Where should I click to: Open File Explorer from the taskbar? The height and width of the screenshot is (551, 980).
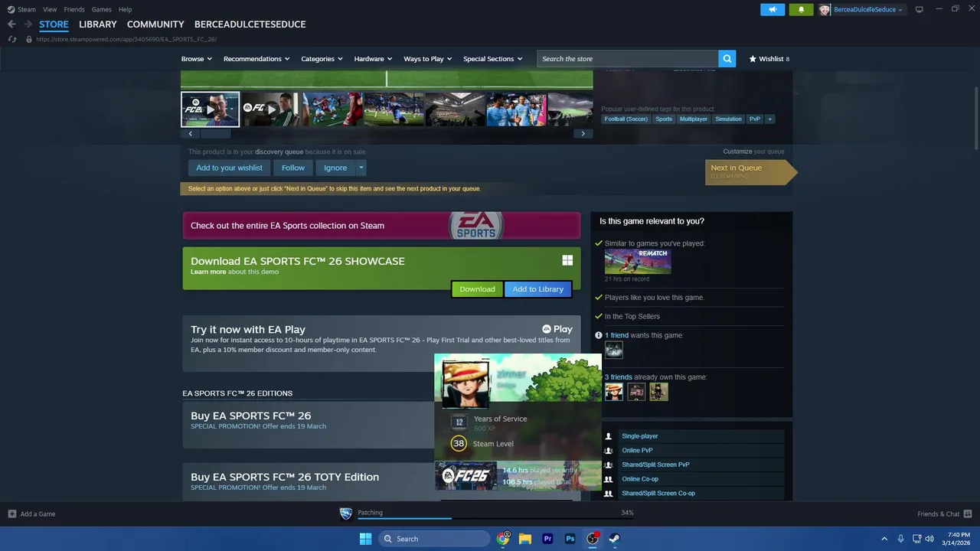[x=525, y=539]
